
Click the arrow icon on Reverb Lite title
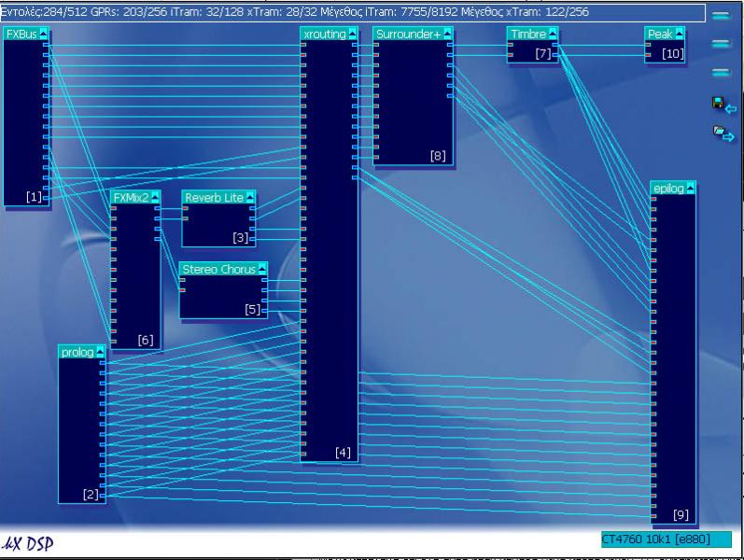pos(250,198)
